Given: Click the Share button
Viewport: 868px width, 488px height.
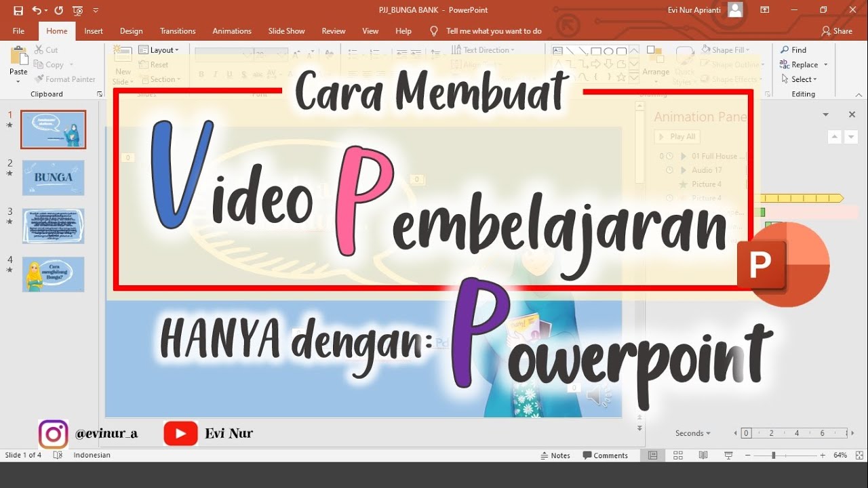Looking at the screenshot, I should pyautogui.click(x=837, y=31).
